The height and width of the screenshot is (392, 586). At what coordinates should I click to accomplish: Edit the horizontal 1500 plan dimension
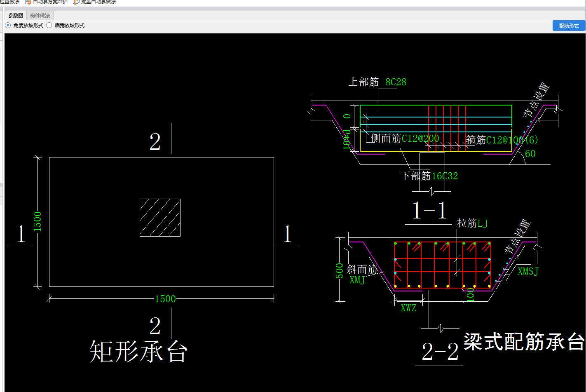[x=165, y=299]
